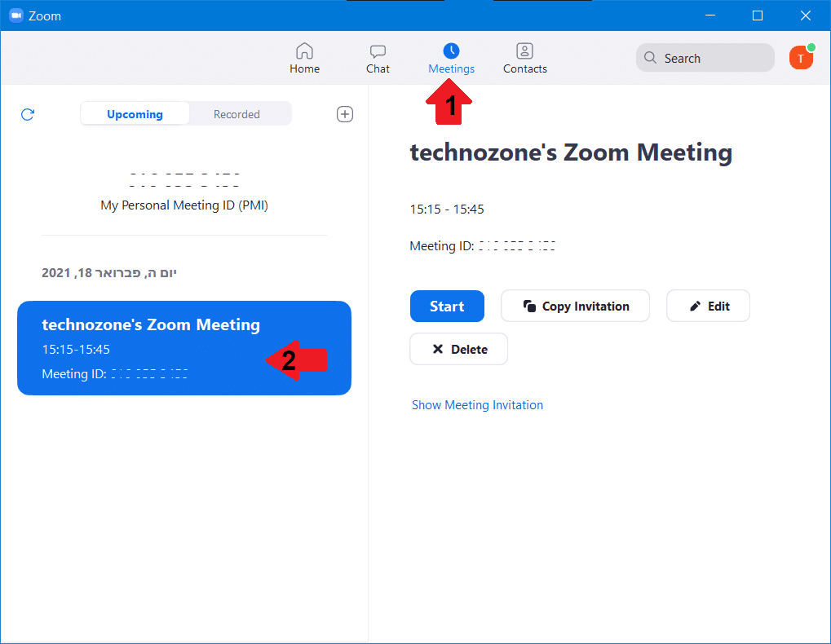
Task: Select technozone's Zoom Meeting list card
Action: 184,348
